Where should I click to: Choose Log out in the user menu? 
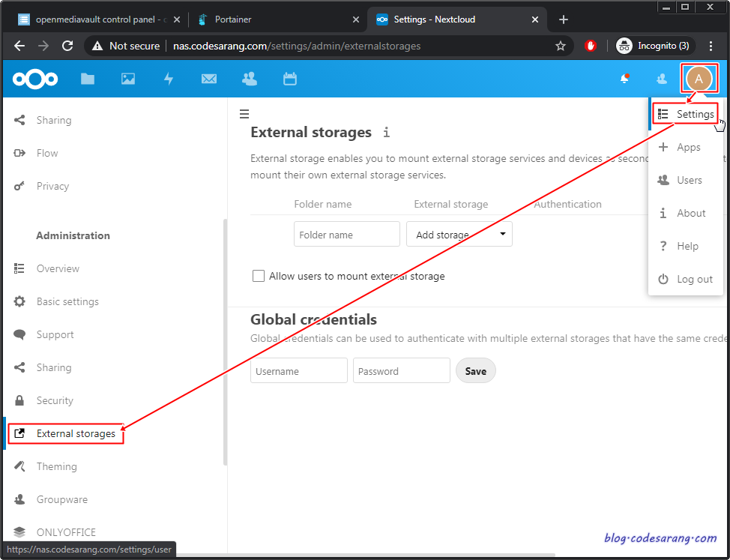[x=685, y=280]
